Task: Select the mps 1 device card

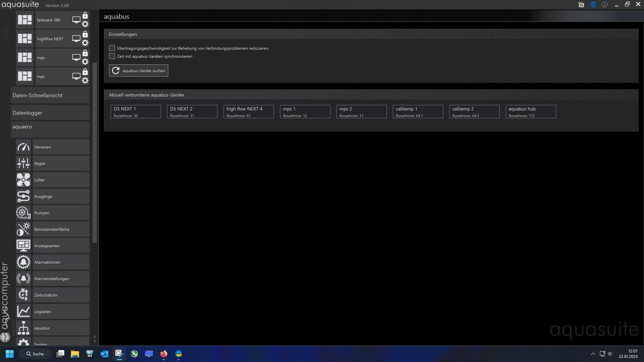Action: click(305, 112)
